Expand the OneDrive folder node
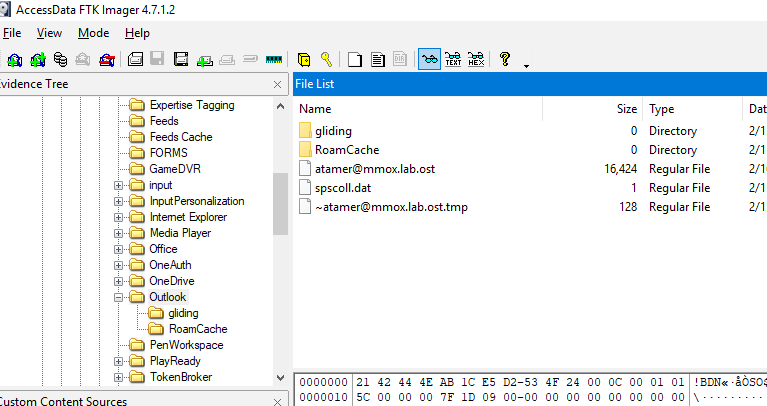 pos(118,281)
